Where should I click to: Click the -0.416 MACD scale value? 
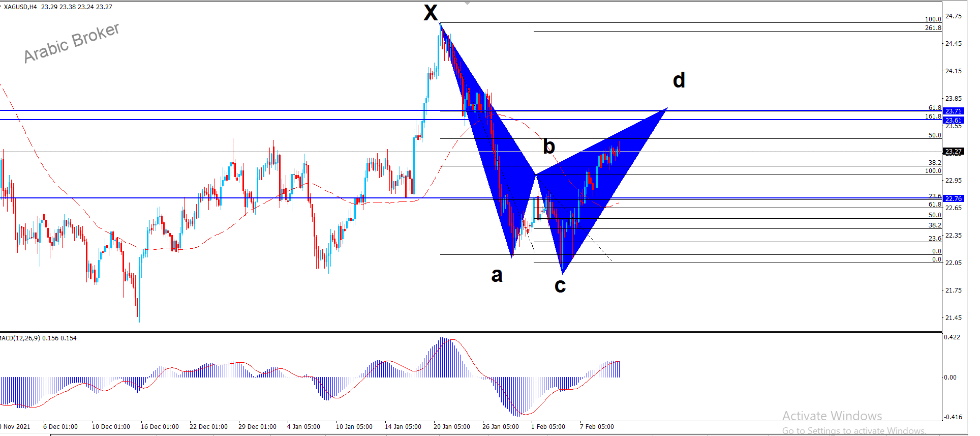pyautogui.click(x=953, y=417)
